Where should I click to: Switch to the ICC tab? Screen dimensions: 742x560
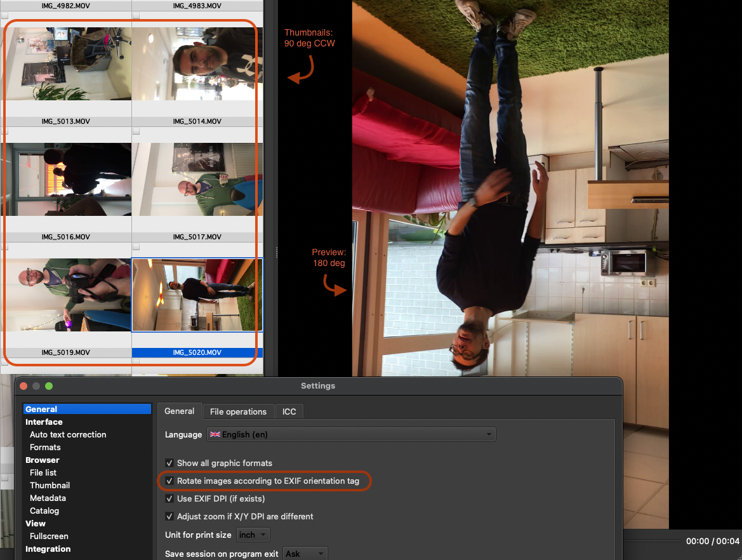click(289, 411)
